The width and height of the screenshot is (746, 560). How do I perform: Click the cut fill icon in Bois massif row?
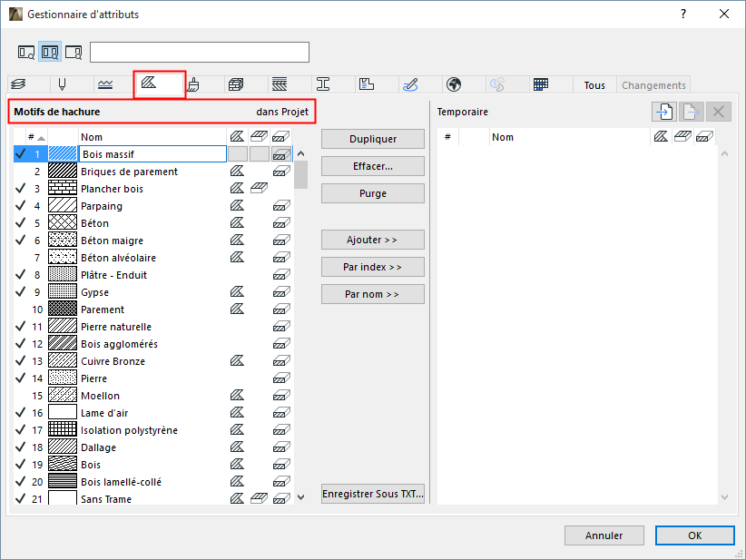click(281, 154)
